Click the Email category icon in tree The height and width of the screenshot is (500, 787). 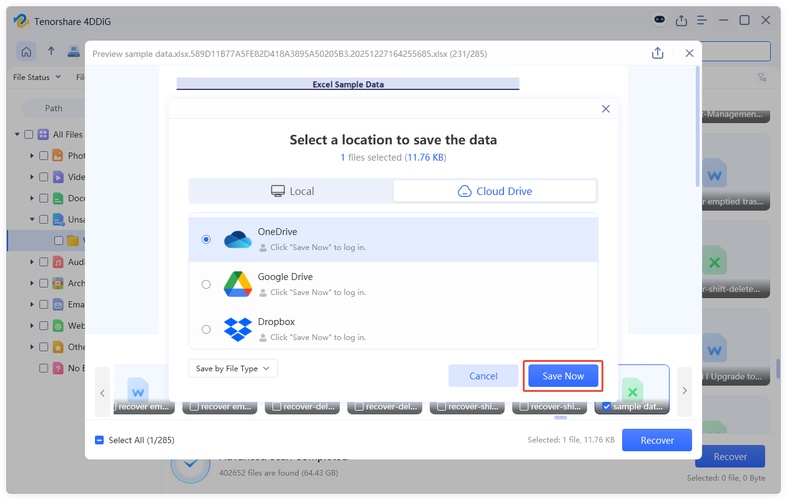point(58,304)
